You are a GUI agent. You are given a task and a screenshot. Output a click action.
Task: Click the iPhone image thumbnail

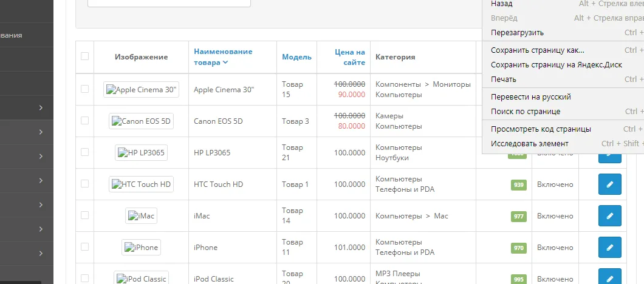point(142,248)
